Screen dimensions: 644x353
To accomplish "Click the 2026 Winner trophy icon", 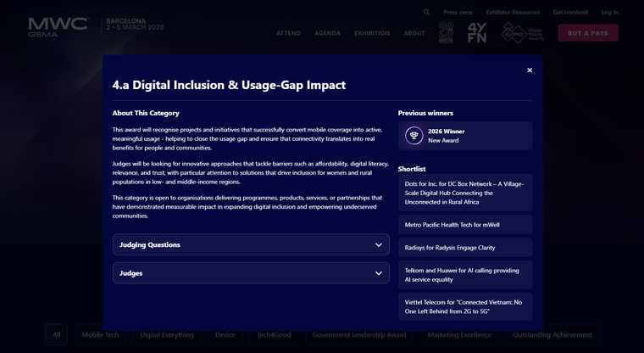I will click(x=414, y=136).
